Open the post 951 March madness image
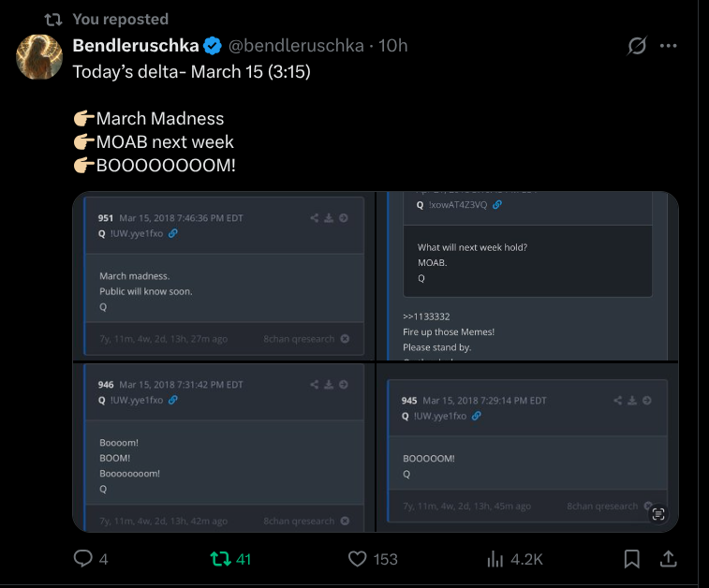This screenshot has height=588, width=709. pos(223,275)
